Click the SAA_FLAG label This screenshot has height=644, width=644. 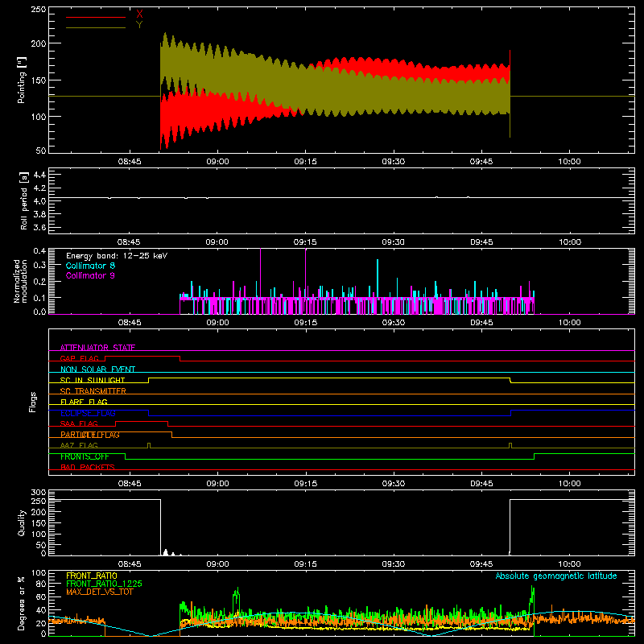click(x=79, y=423)
